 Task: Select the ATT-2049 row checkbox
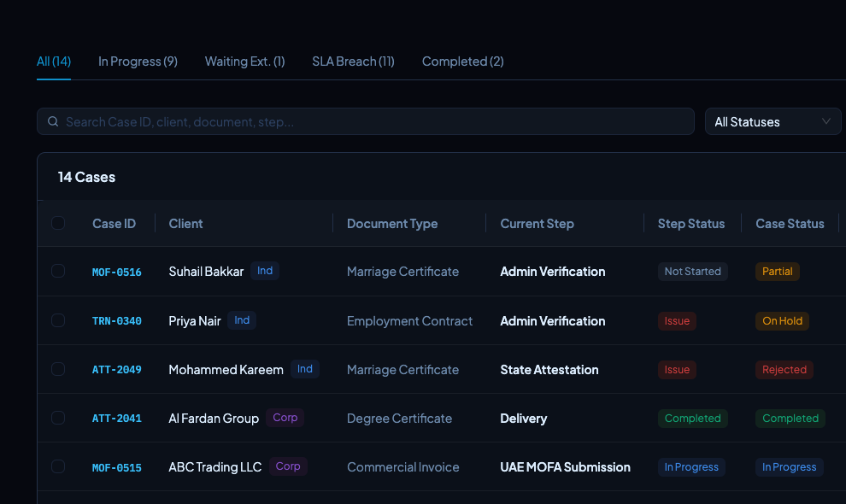pos(58,369)
